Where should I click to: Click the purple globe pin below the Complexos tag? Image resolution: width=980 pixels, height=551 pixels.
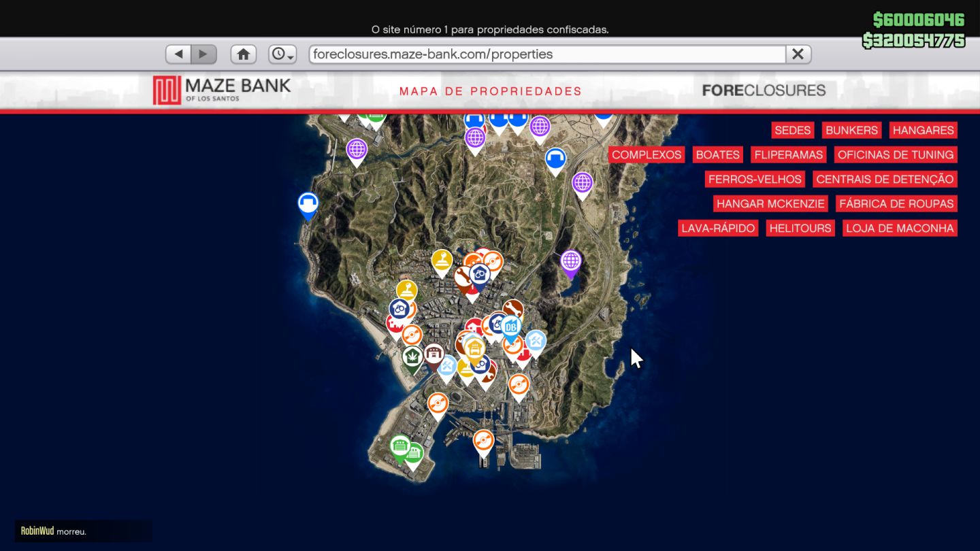point(582,183)
